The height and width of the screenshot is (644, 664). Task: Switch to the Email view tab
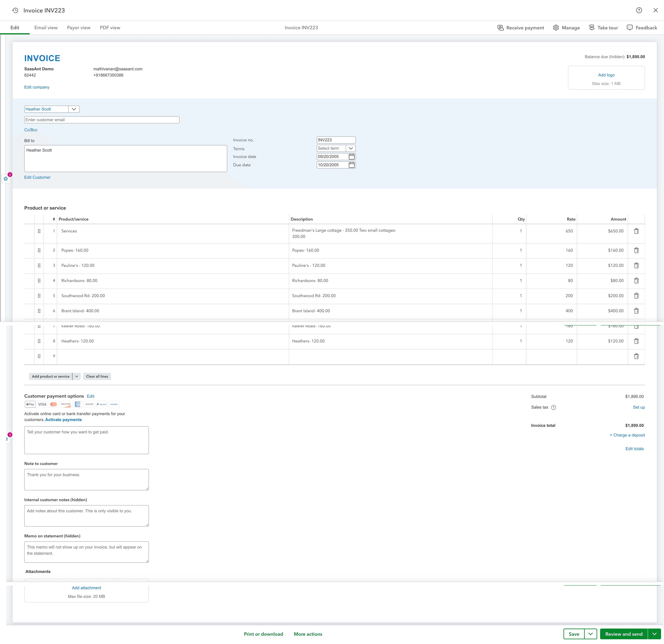46,27
